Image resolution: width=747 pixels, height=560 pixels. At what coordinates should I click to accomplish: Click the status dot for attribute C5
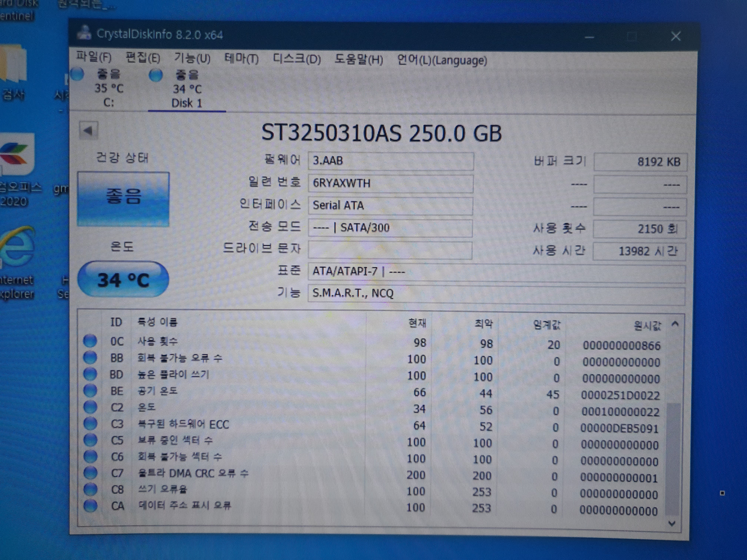91,440
